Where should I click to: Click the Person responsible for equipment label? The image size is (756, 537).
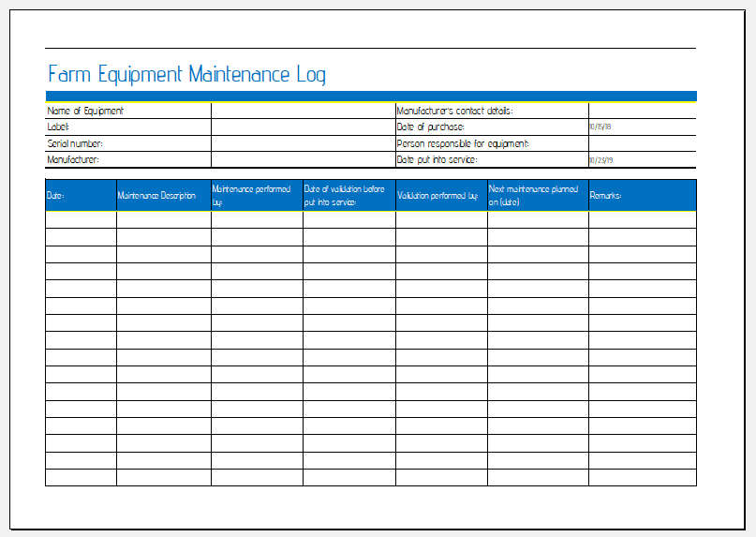[x=463, y=143]
